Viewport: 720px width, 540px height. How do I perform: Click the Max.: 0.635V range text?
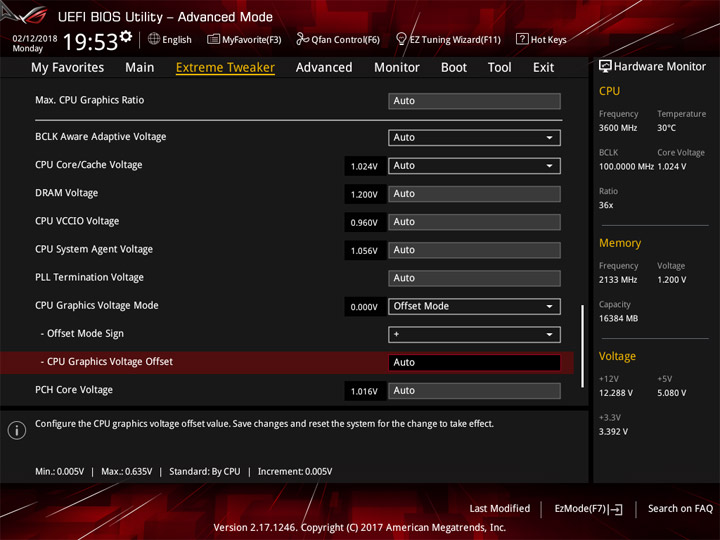127,472
